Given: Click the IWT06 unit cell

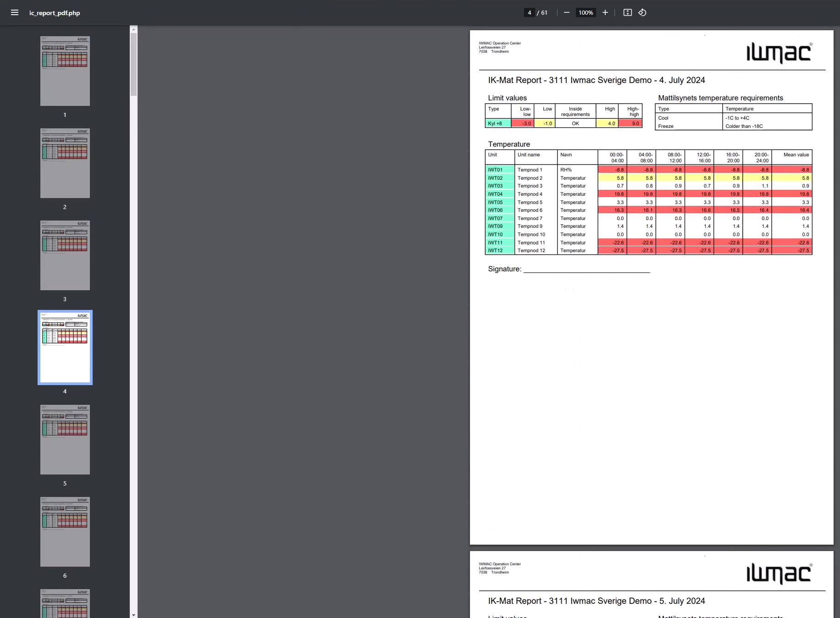Looking at the screenshot, I should (x=500, y=210).
